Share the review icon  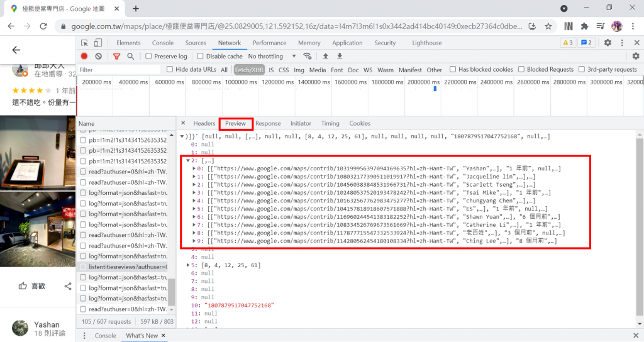click(x=68, y=286)
